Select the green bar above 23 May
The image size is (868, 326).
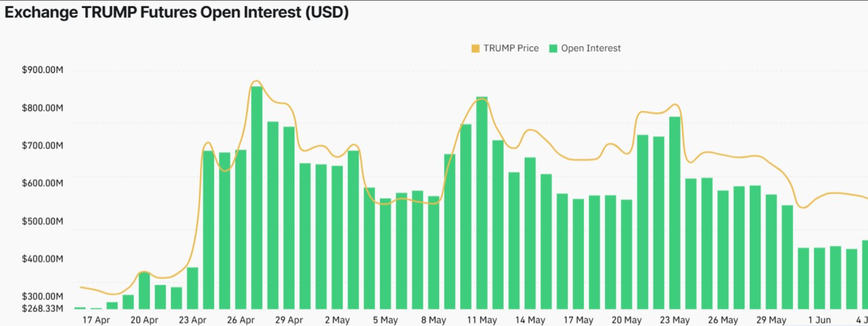point(674,213)
